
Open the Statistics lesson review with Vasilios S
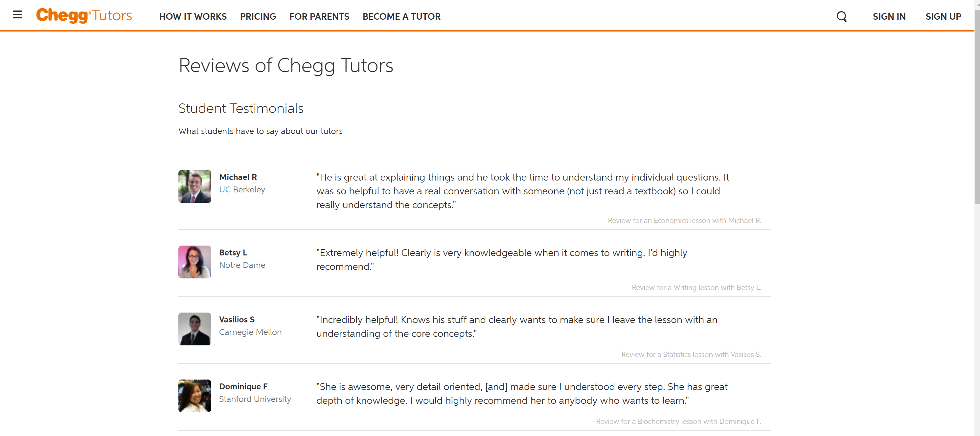point(689,354)
